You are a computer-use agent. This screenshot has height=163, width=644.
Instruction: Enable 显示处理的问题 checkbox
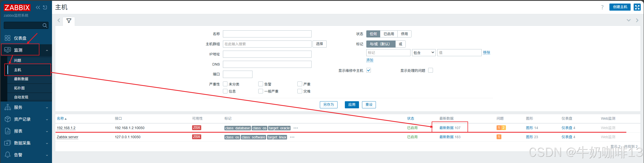pyautogui.click(x=431, y=70)
